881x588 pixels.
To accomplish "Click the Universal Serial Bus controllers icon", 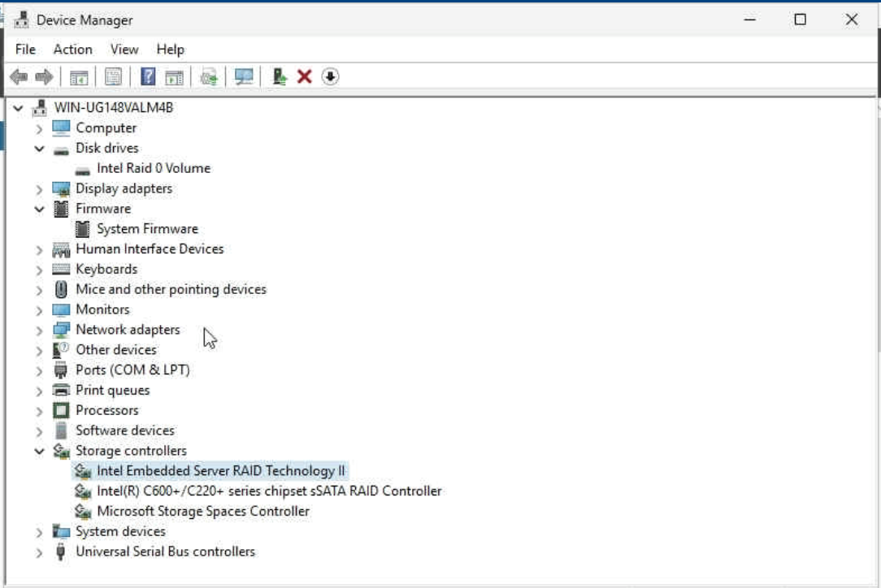I will (61, 551).
